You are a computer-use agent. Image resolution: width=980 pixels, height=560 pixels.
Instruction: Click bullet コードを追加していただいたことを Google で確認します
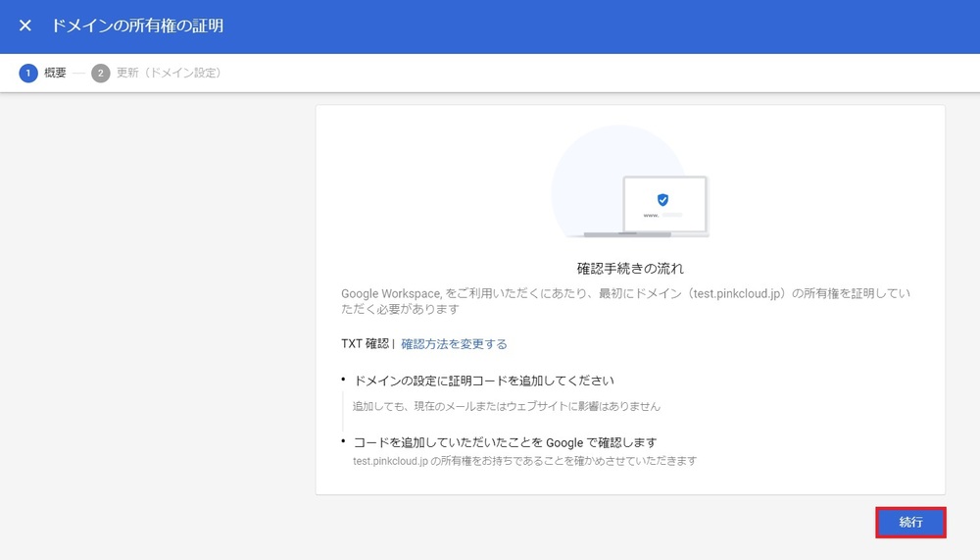click(x=505, y=442)
